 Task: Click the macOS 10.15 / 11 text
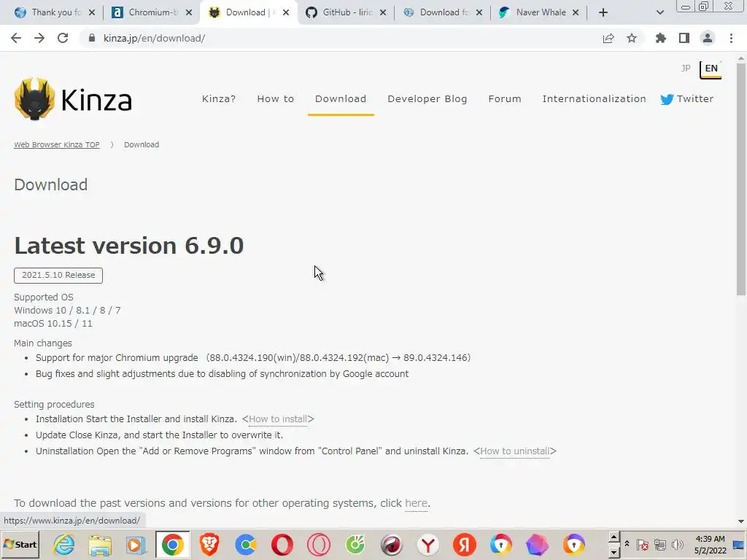point(53,324)
